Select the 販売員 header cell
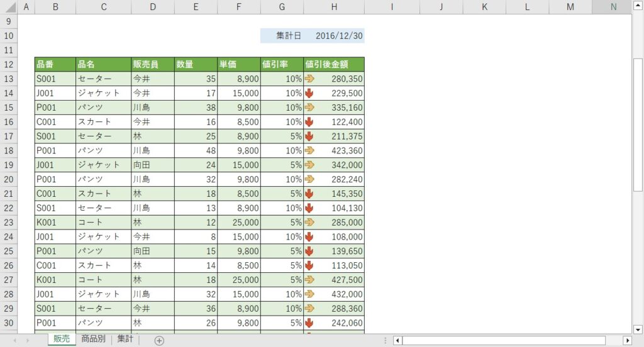 click(152, 64)
